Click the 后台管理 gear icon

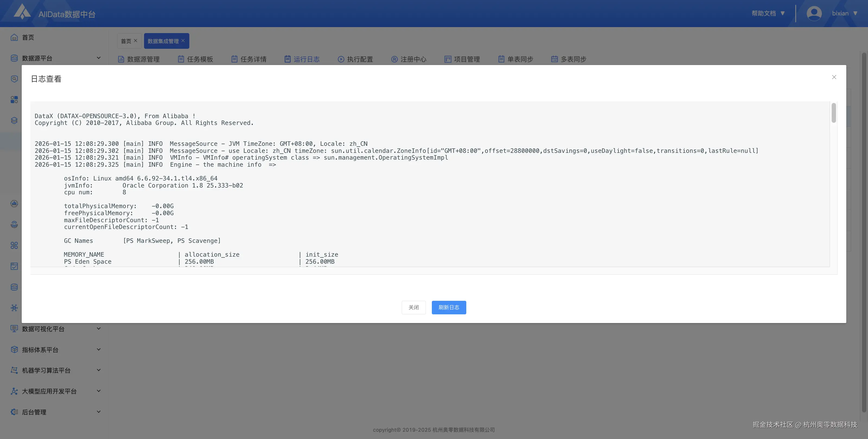(14, 412)
